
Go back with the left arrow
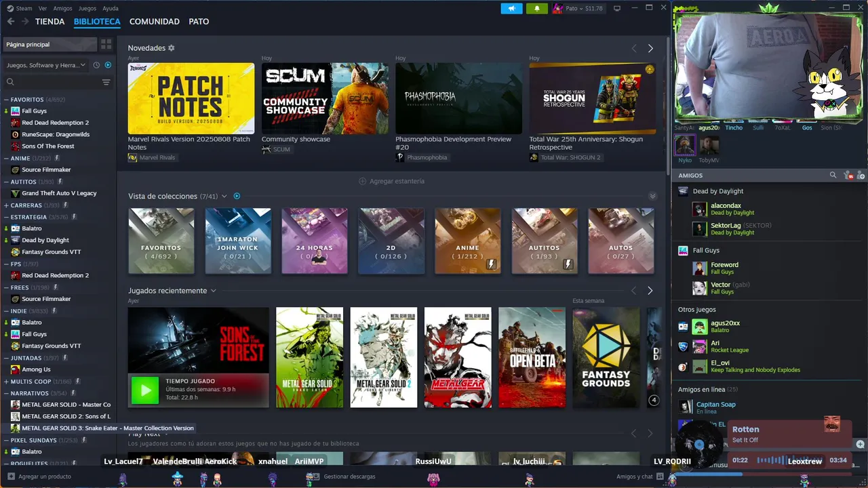(x=10, y=22)
